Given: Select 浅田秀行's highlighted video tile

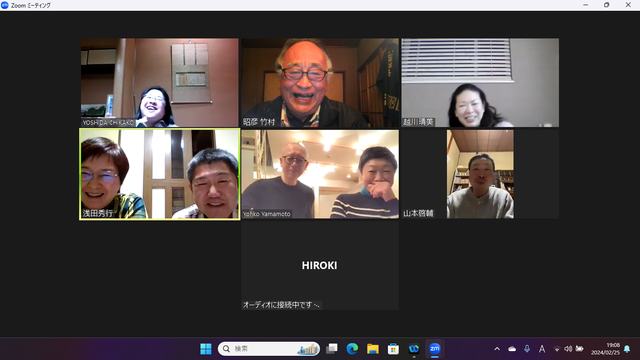Looking at the screenshot, I should 160,174.
